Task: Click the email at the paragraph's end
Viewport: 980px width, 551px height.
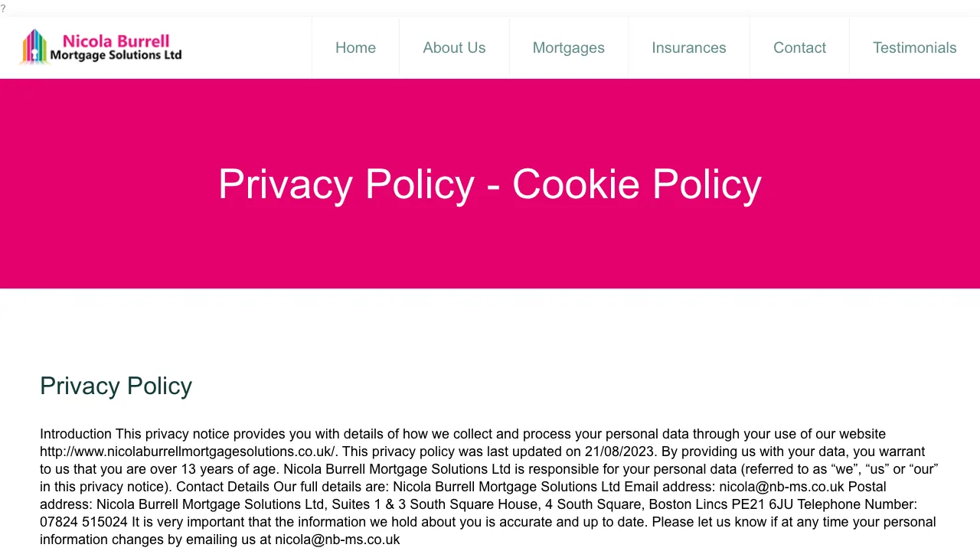Action: (x=337, y=540)
